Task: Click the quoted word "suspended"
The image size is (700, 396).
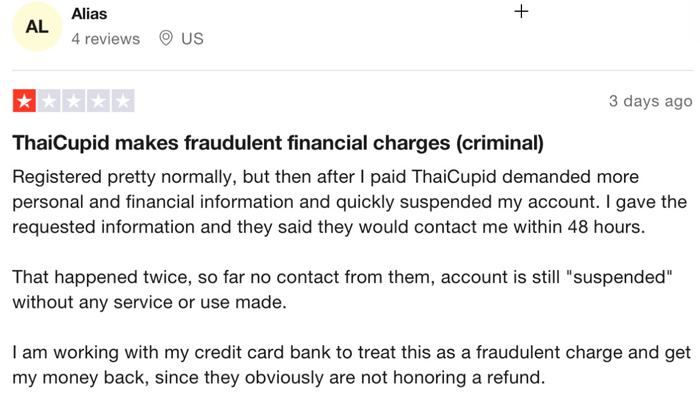Action: pyautogui.click(x=619, y=277)
